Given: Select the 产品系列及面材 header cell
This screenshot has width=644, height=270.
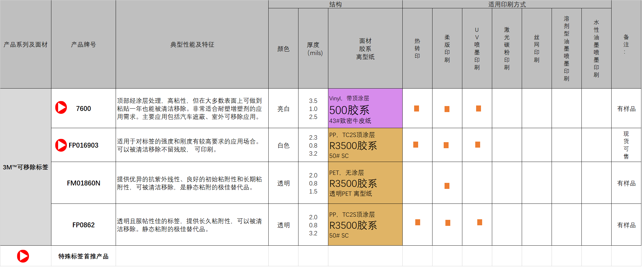Looking at the screenshot, I should pyautogui.click(x=26, y=44).
